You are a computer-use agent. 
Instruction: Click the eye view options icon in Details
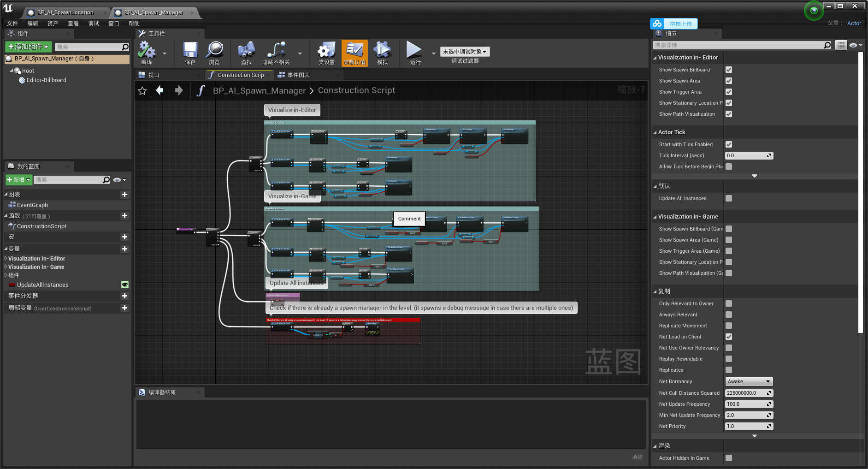856,45
